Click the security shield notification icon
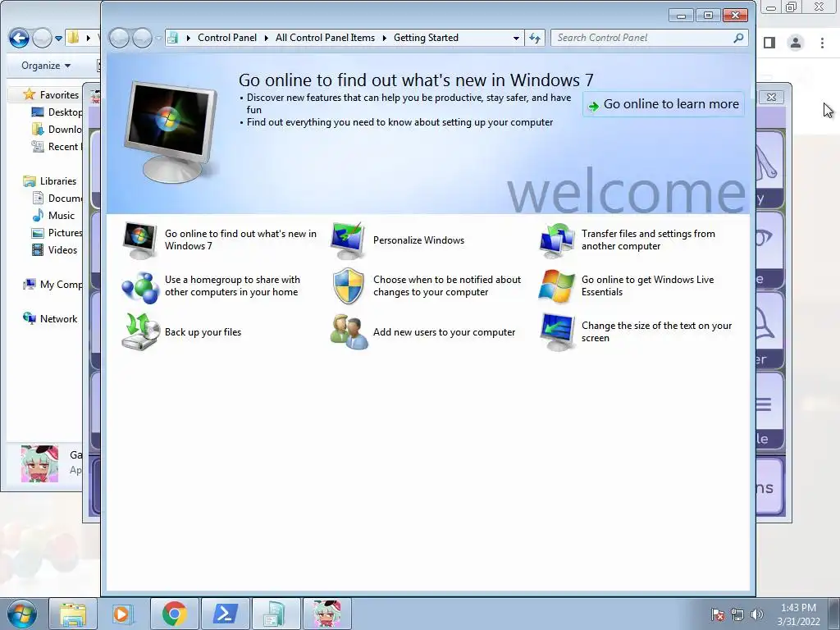 (348, 286)
